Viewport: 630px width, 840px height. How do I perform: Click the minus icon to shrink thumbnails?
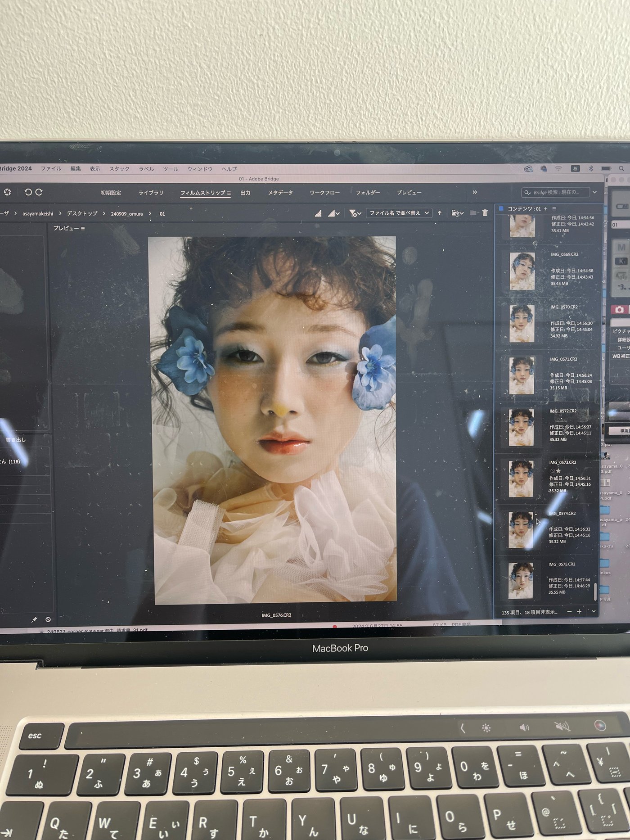tap(569, 612)
